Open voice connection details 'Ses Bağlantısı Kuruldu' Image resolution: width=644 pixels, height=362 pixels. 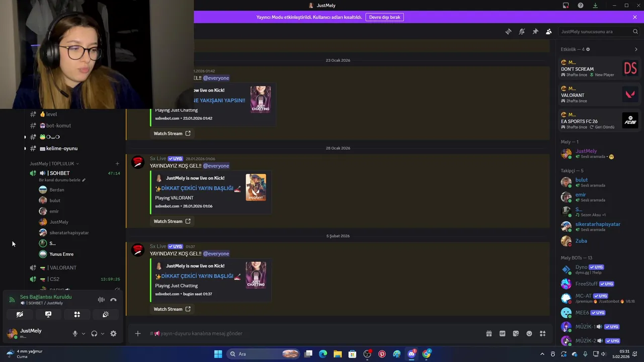click(46, 297)
